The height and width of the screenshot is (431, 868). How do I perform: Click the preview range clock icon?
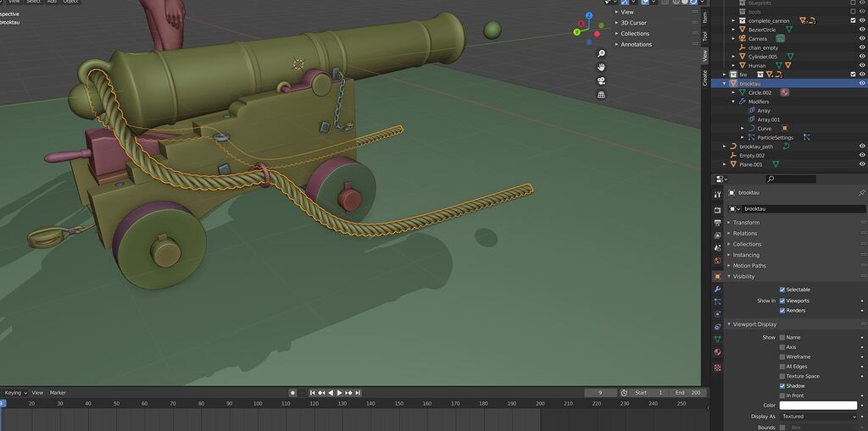(x=624, y=393)
